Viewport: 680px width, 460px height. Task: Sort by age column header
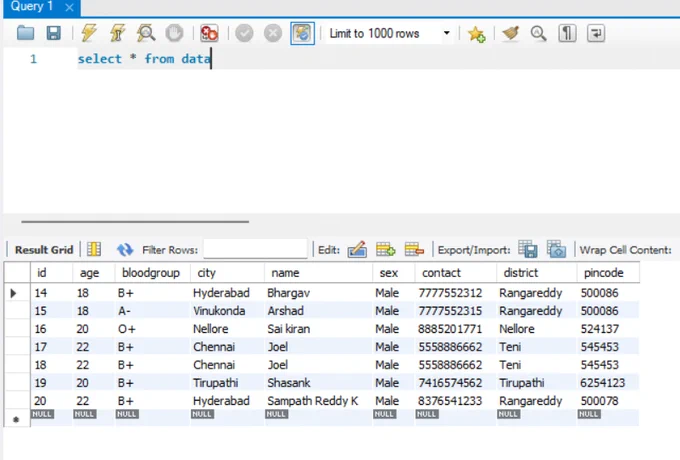tap(94, 273)
